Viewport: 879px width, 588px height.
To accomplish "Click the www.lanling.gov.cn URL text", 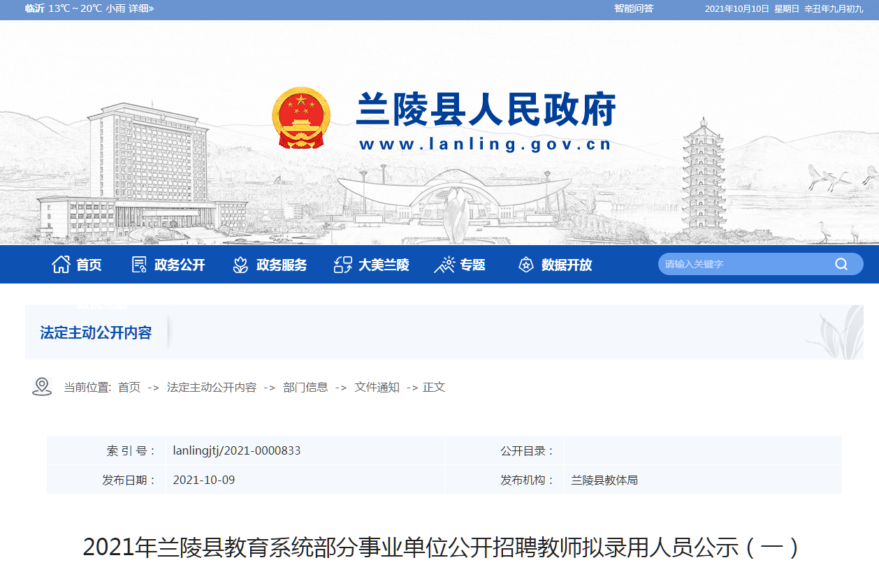I will (x=486, y=145).
